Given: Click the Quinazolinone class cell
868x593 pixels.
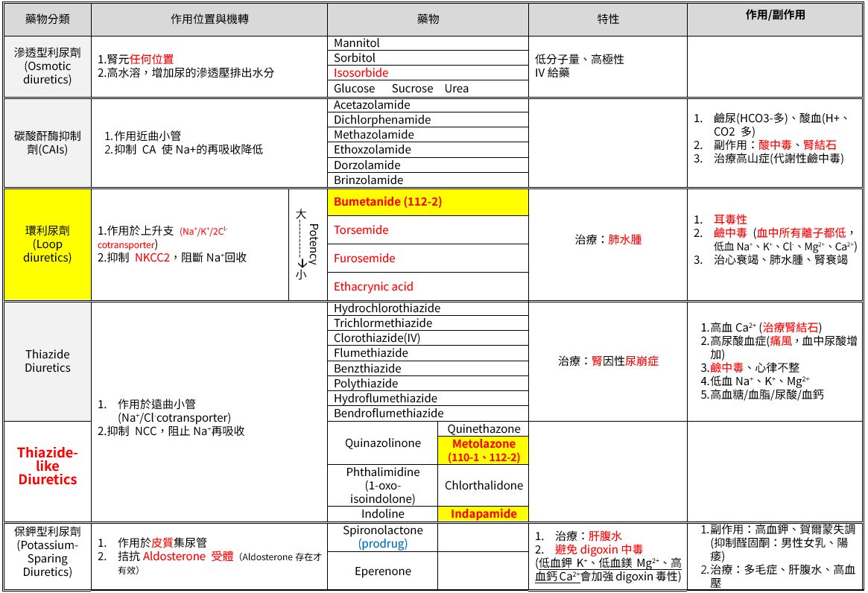Looking at the screenshot, I should tap(383, 443).
